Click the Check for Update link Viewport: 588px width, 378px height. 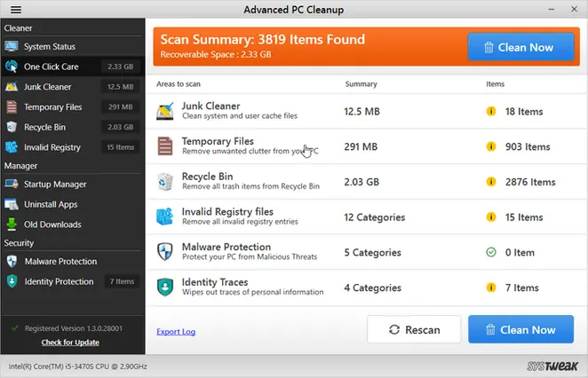[x=70, y=343]
